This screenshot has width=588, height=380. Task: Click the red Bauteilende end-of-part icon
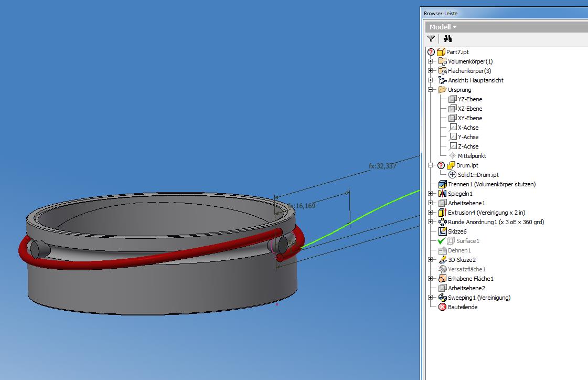tap(442, 307)
